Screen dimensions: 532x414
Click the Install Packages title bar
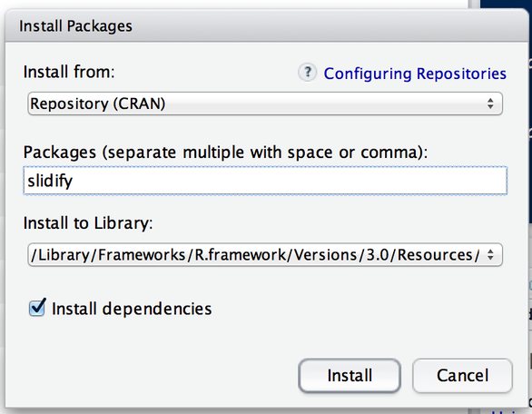pos(267,26)
